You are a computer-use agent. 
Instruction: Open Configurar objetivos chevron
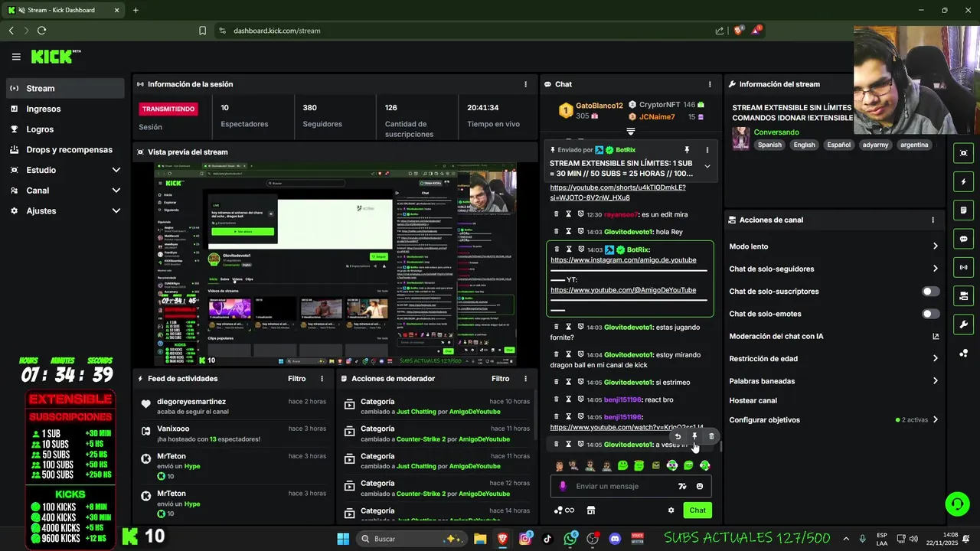[935, 419]
